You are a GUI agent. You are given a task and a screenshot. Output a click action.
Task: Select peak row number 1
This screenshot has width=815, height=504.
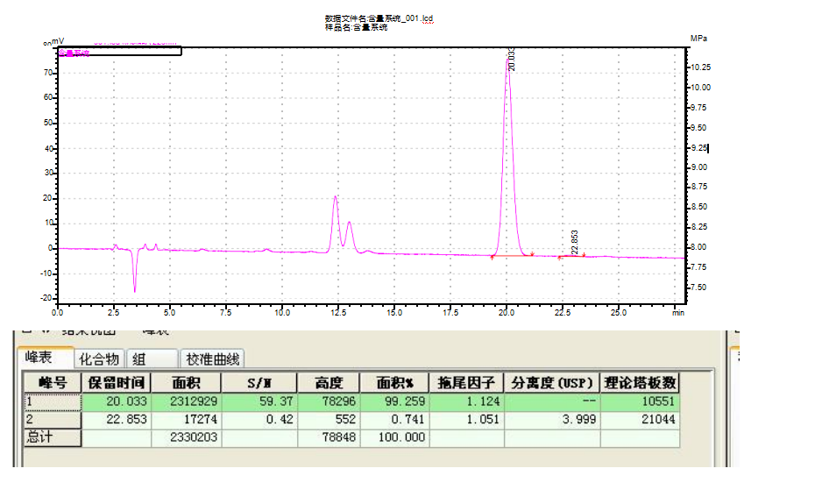[51, 401]
